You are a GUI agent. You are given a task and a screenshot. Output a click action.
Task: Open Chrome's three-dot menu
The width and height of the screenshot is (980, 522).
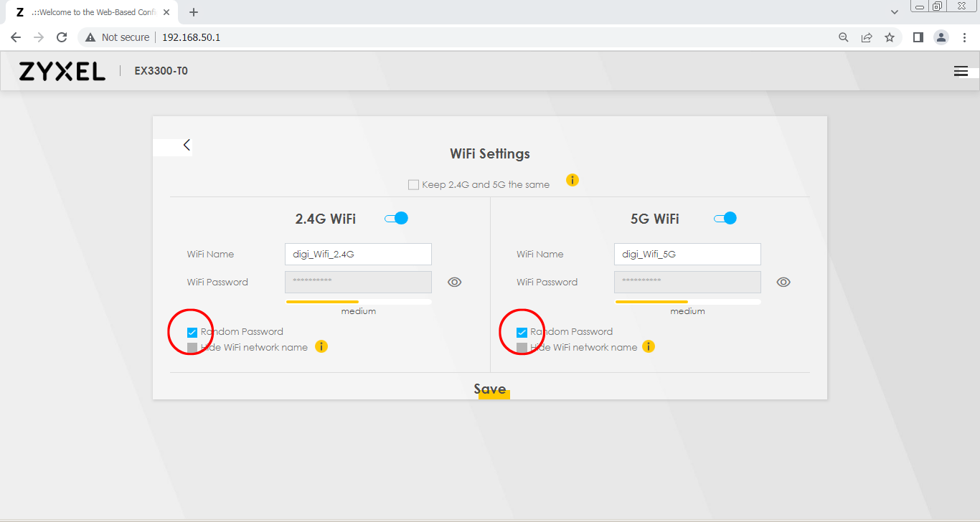(x=965, y=37)
